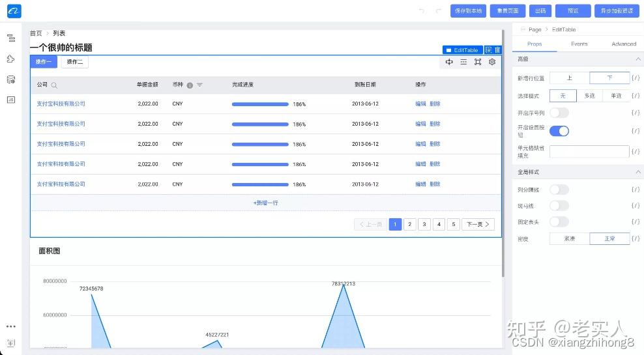Open the JS source code panel icon
Image resolution: width=644 pixels, height=355 pixels.
pos(11,100)
